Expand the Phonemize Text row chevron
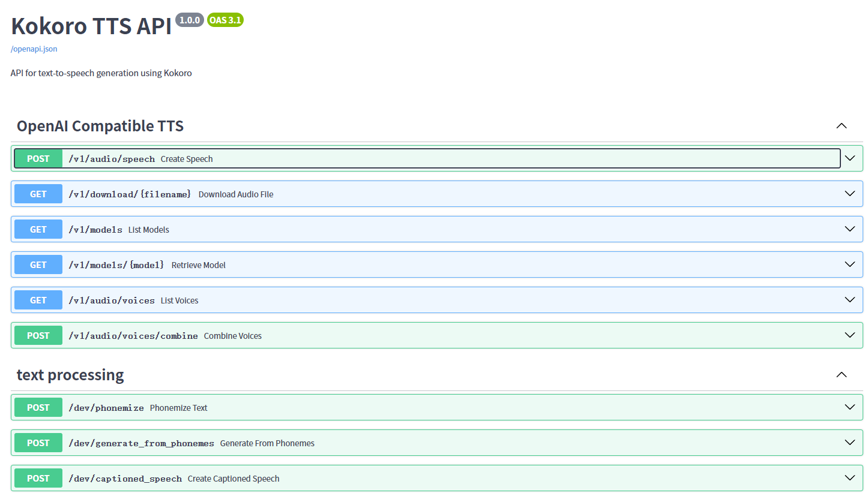This screenshot has height=499, width=868. [x=850, y=407]
